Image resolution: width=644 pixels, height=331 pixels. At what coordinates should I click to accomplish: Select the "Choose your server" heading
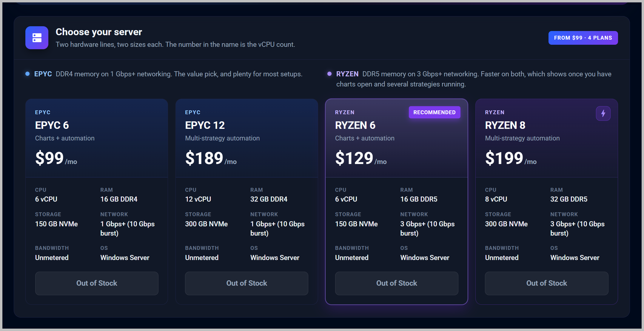click(x=99, y=32)
